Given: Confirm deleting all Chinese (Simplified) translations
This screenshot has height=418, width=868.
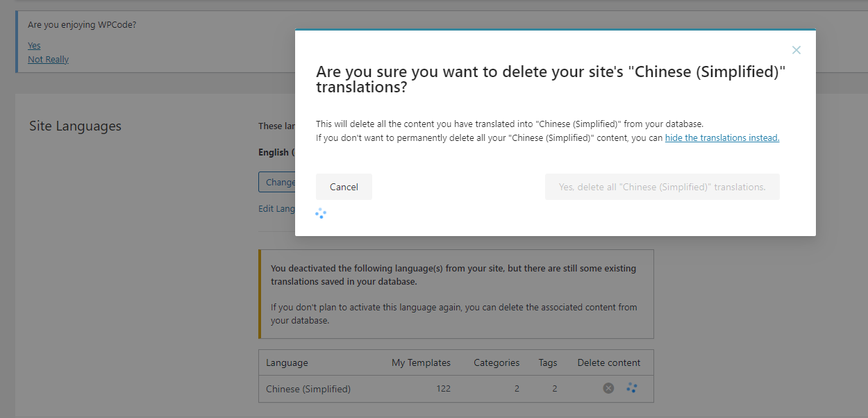Looking at the screenshot, I should (x=662, y=187).
